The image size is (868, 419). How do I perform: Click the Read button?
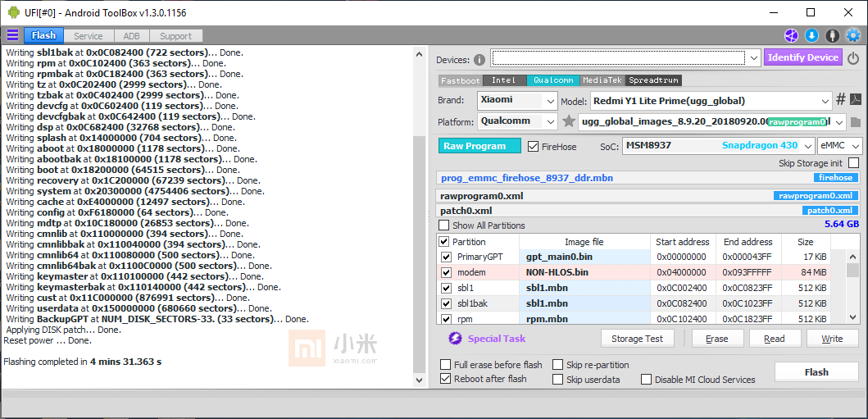pyautogui.click(x=775, y=339)
